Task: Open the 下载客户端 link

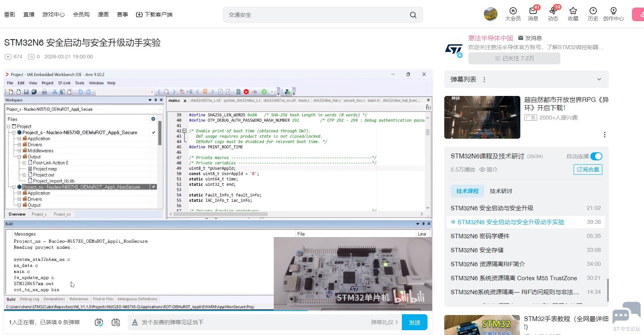Action: [x=154, y=14]
